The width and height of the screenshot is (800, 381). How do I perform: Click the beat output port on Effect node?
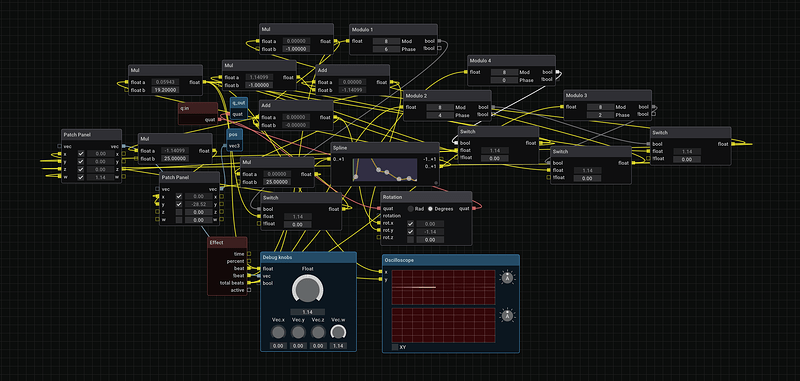pos(249,268)
